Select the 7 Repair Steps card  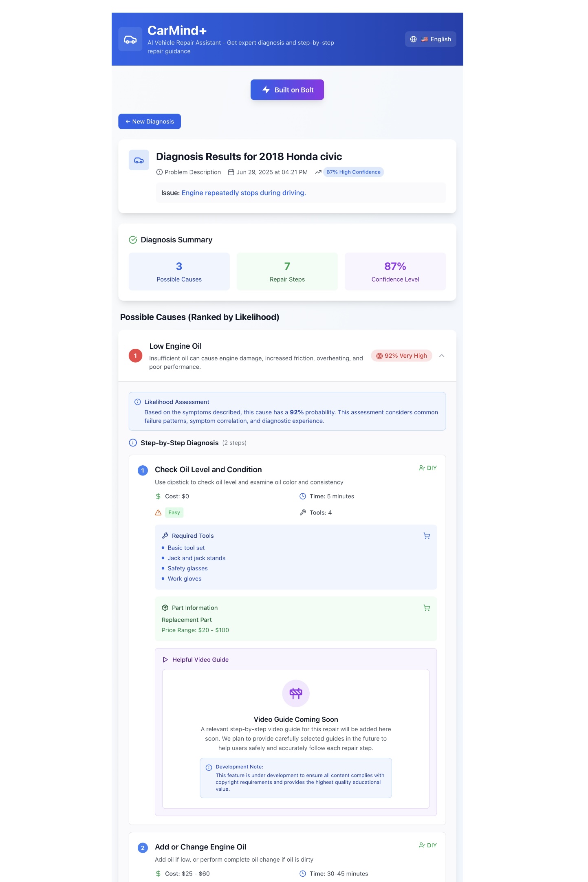click(x=287, y=271)
